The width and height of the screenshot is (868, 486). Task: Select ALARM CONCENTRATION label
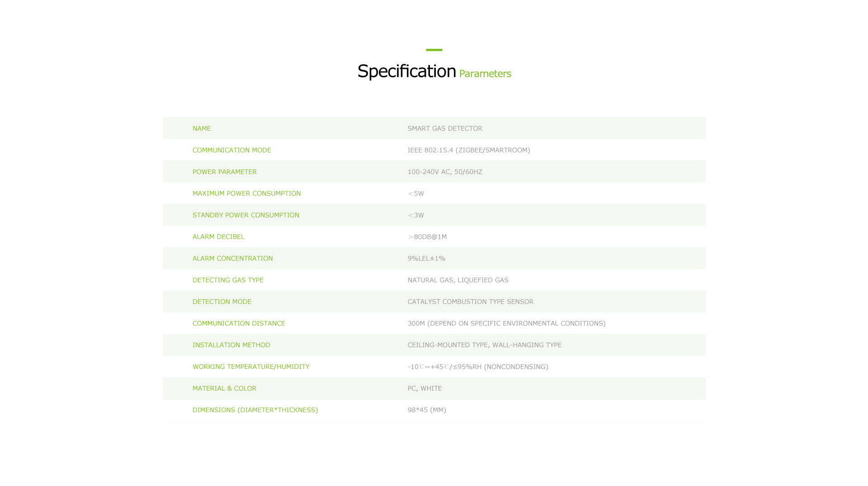click(x=232, y=259)
